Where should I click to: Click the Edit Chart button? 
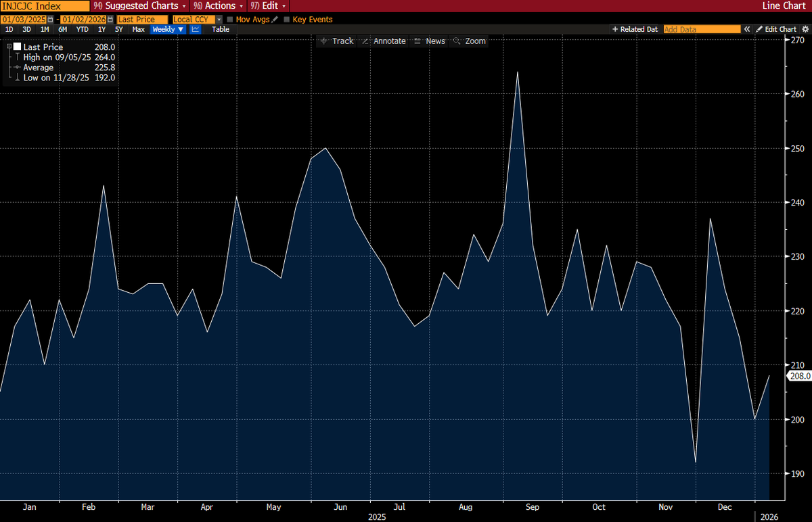(777, 29)
